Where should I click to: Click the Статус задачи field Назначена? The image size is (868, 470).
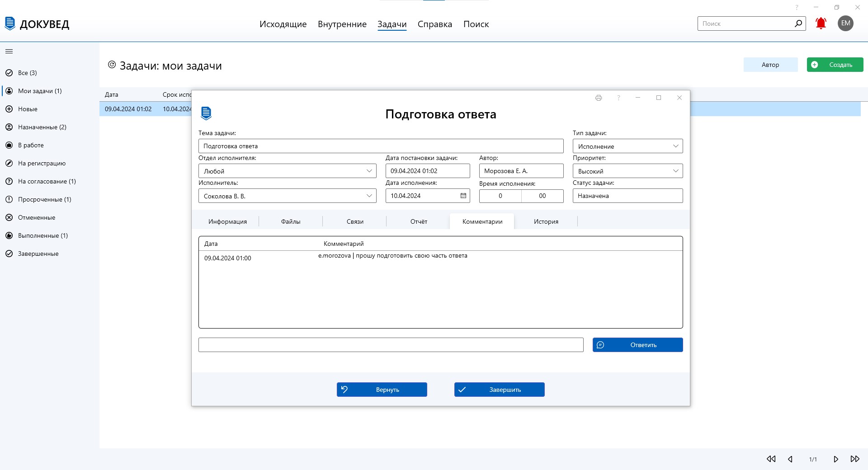coord(627,196)
